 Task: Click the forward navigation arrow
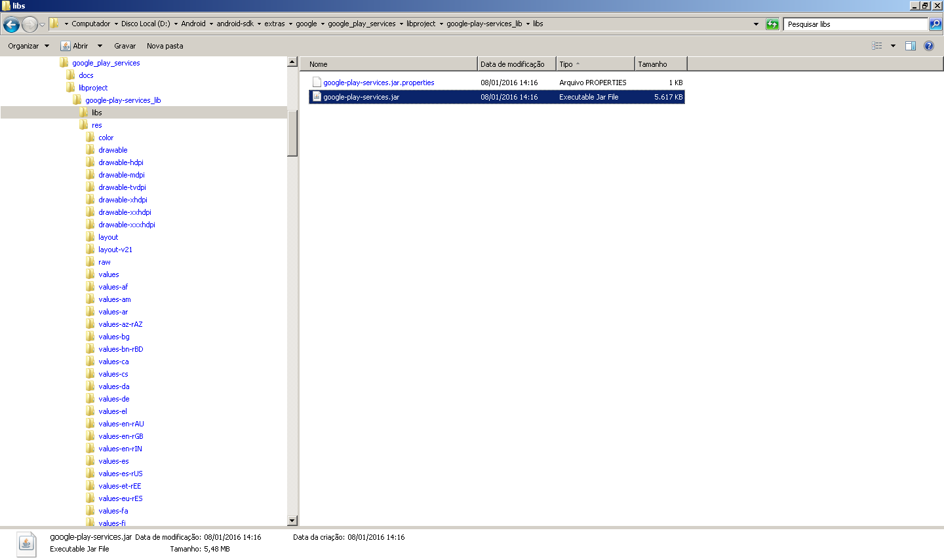click(x=29, y=24)
